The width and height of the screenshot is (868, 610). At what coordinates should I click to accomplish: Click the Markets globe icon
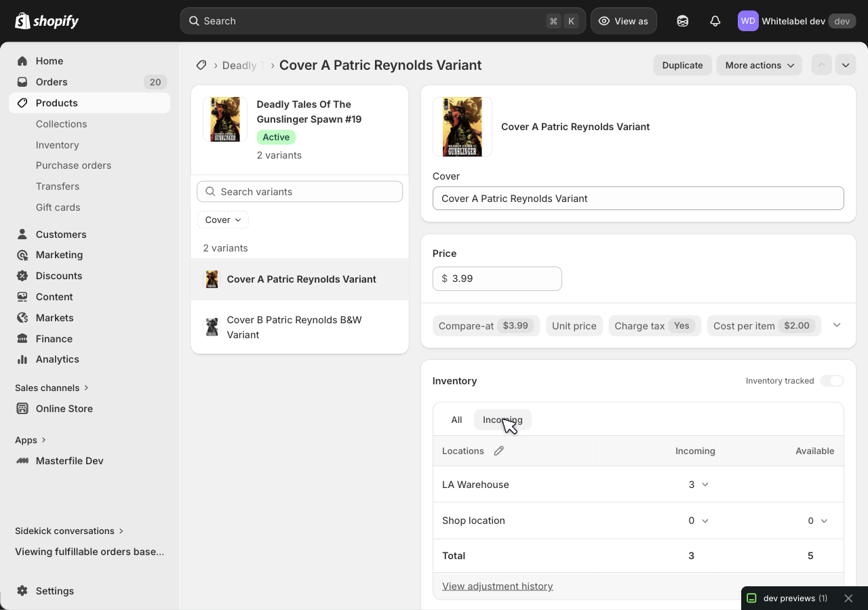22,318
